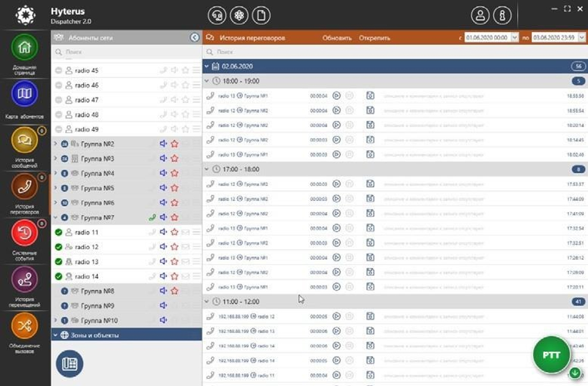This screenshot has width=588, height=386.
Task: Toggle favorite star for radio 14
Action: pyautogui.click(x=175, y=276)
